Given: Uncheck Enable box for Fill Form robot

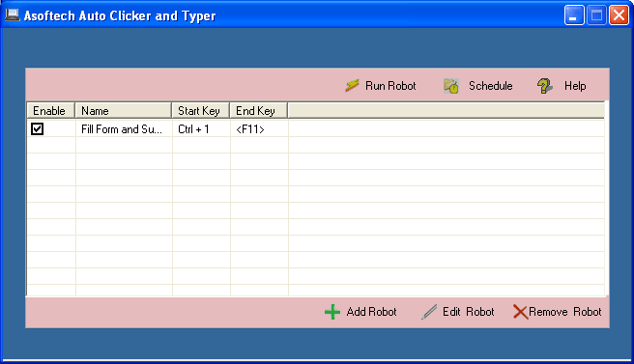Looking at the screenshot, I should coord(37,128).
